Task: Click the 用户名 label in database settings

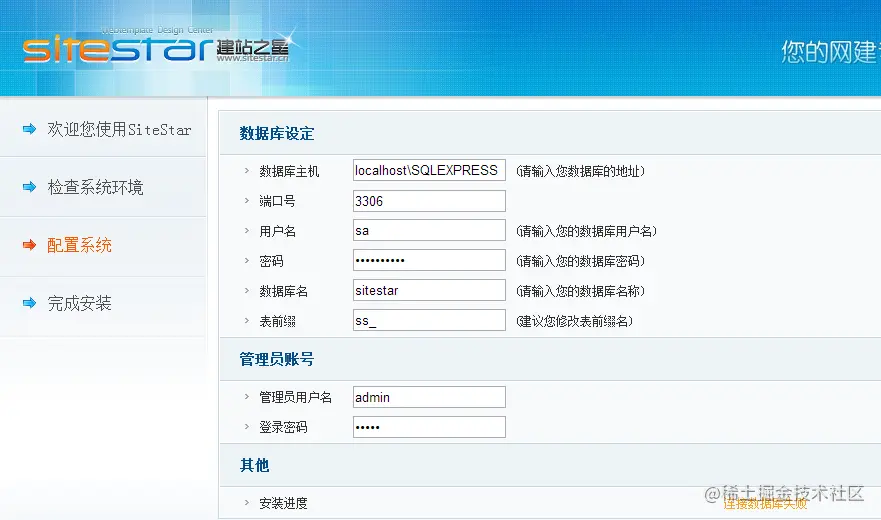Action: tap(277, 231)
